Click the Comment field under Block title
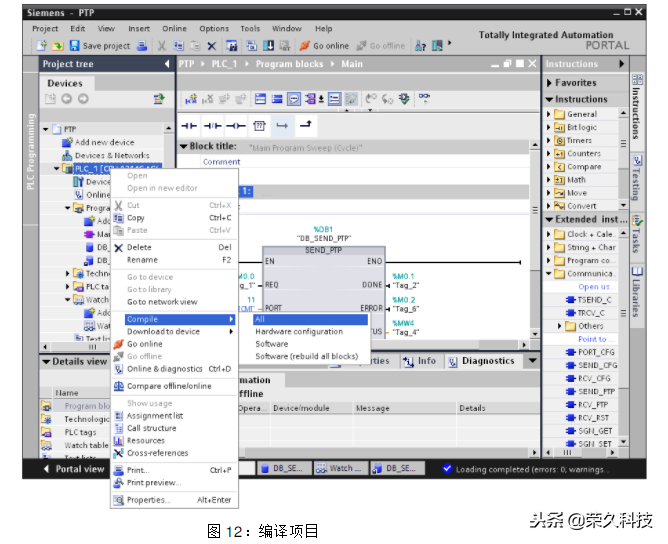The width and height of the screenshot is (668, 544). click(364, 162)
